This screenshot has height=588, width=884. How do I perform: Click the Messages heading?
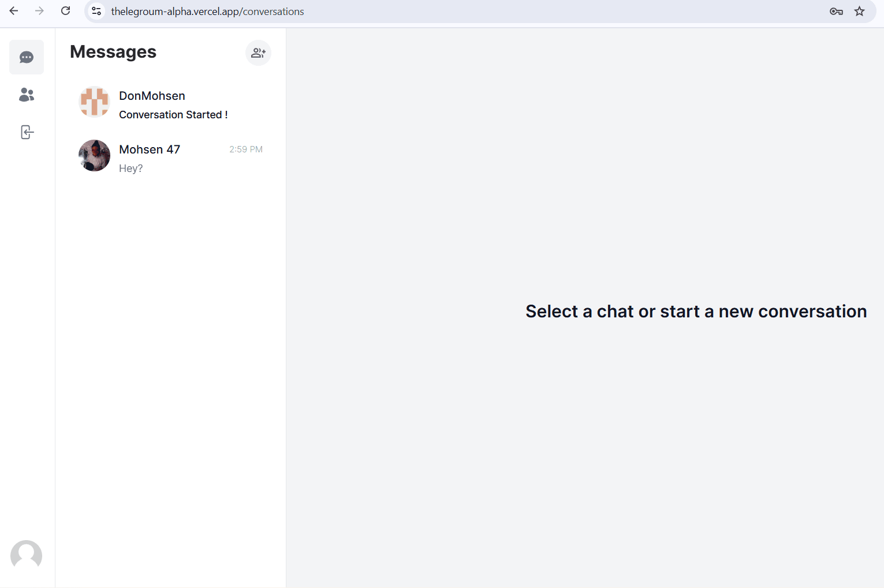click(113, 52)
